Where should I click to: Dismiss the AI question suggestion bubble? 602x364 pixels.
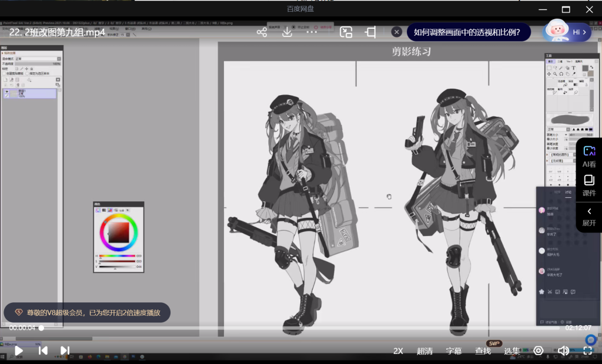[x=397, y=32]
